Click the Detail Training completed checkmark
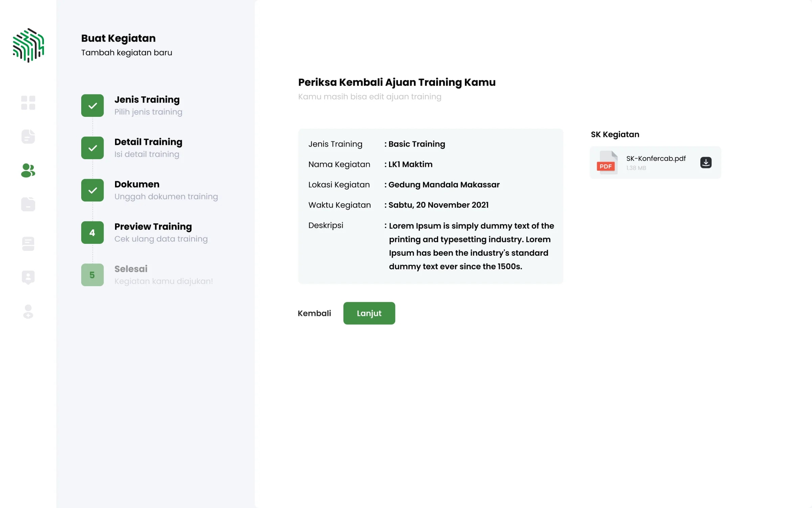 point(92,148)
